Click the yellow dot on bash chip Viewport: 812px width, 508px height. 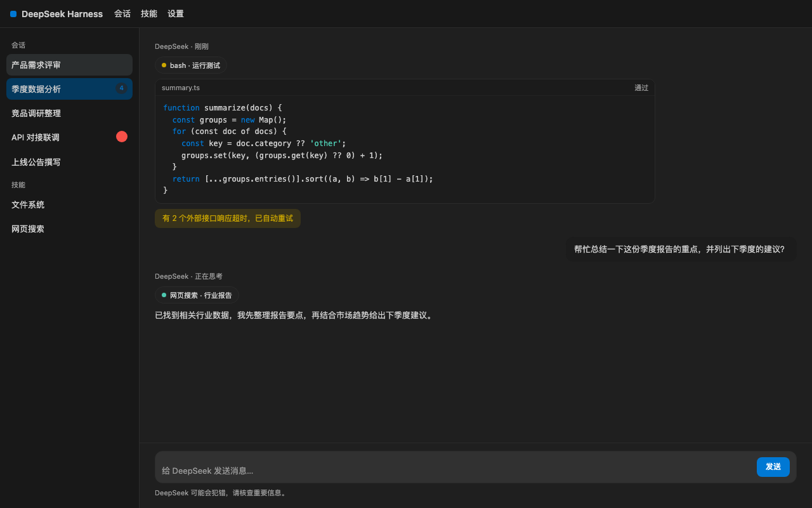tap(164, 65)
